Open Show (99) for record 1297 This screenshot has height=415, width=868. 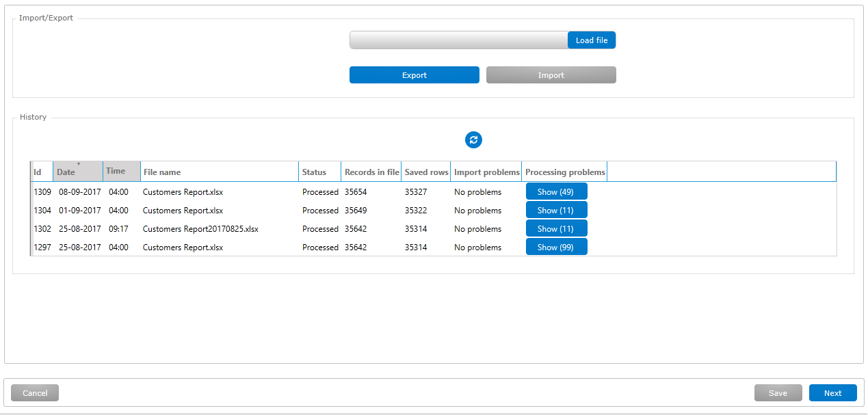pyautogui.click(x=555, y=247)
